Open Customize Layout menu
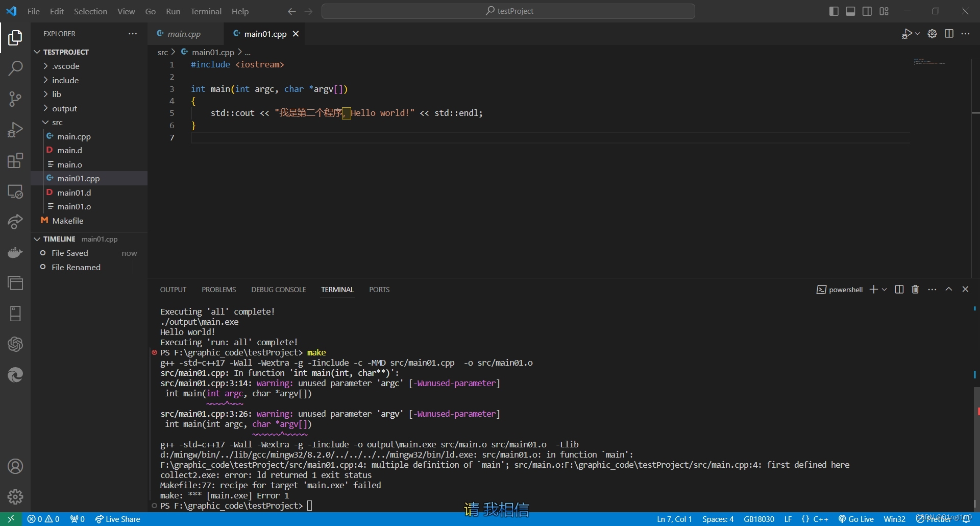This screenshot has width=980, height=526. click(x=884, y=11)
